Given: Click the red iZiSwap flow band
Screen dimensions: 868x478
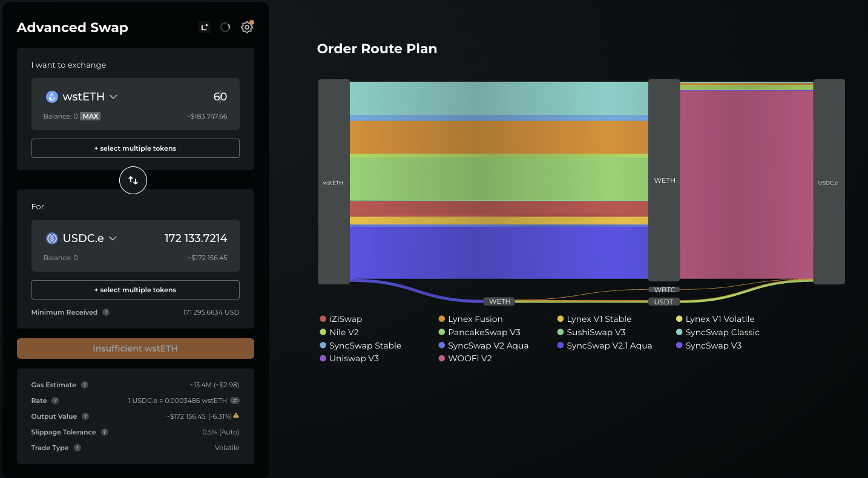Looking at the screenshot, I should click(499, 209).
